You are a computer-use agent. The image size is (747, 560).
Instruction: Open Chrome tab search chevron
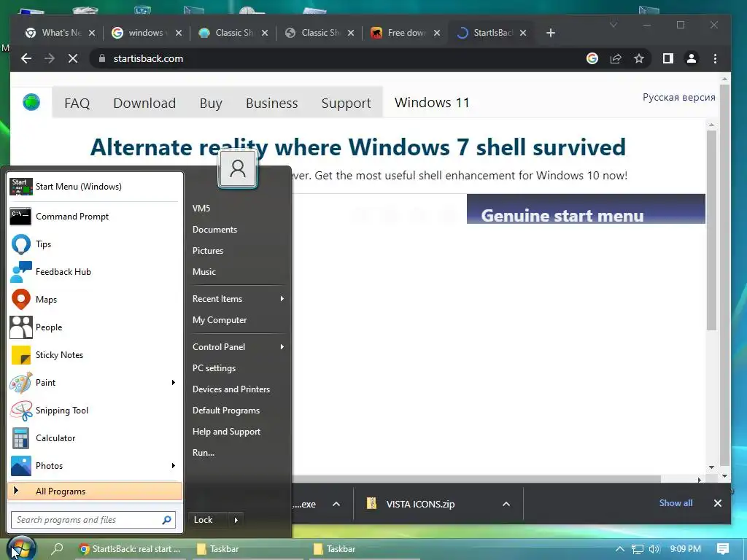tap(614, 25)
